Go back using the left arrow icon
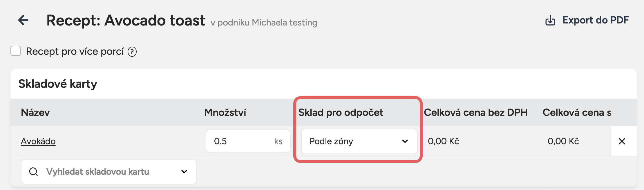The height and width of the screenshot is (190, 644). click(x=23, y=20)
